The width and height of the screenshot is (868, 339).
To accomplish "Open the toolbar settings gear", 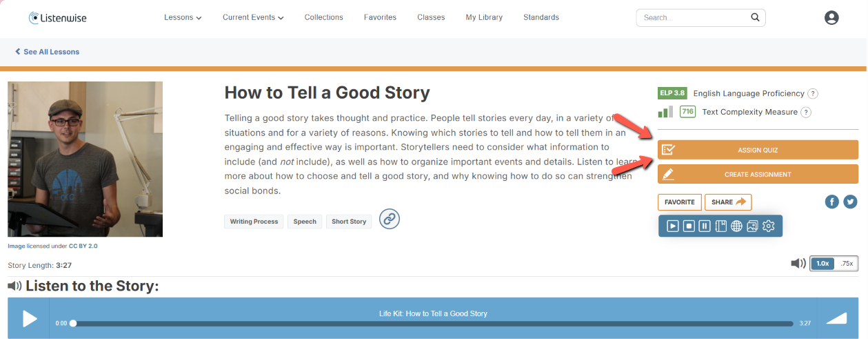I will (769, 226).
